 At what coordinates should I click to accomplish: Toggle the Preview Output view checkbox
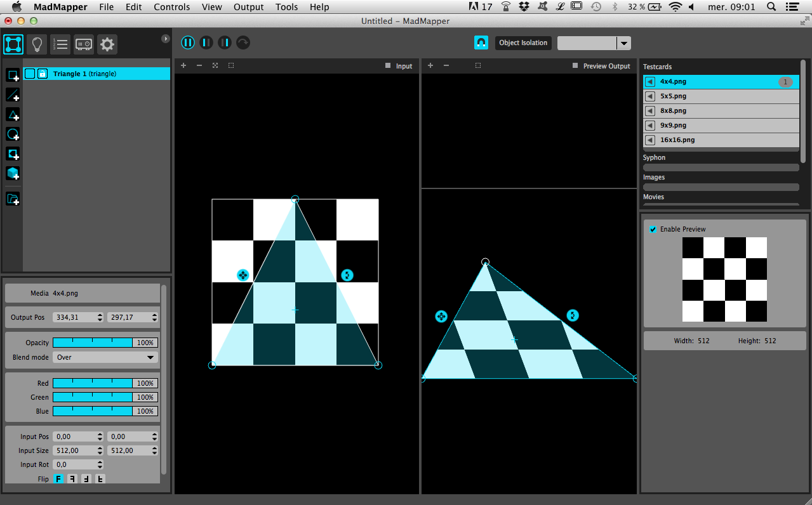click(x=575, y=66)
